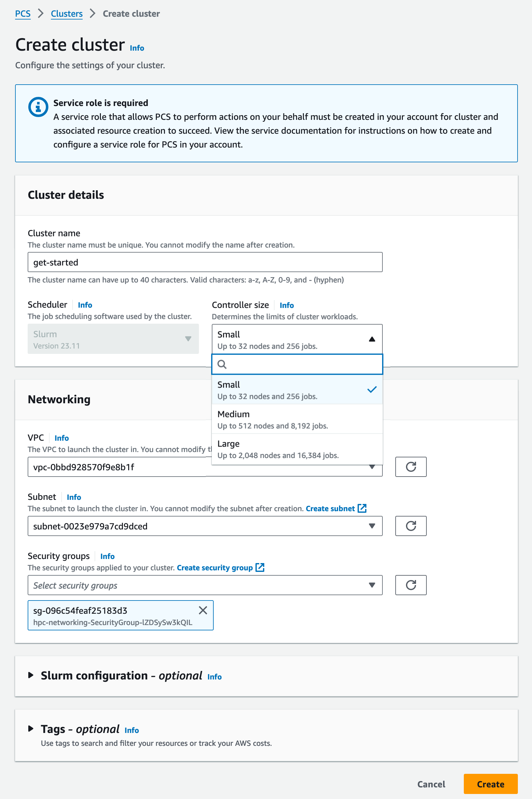Click the Cluster name input field

pos(205,262)
